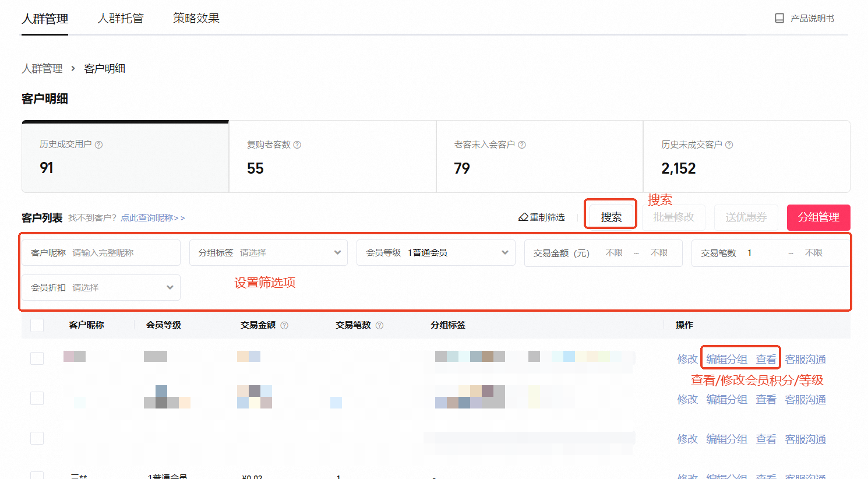
Task: Click 查看 in second customer row
Action: pyautogui.click(x=766, y=399)
